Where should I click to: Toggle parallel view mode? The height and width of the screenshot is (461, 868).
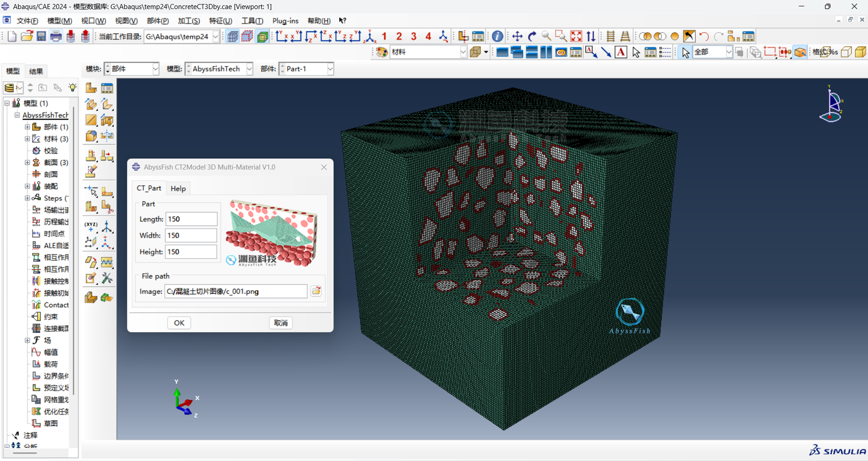click(611, 36)
